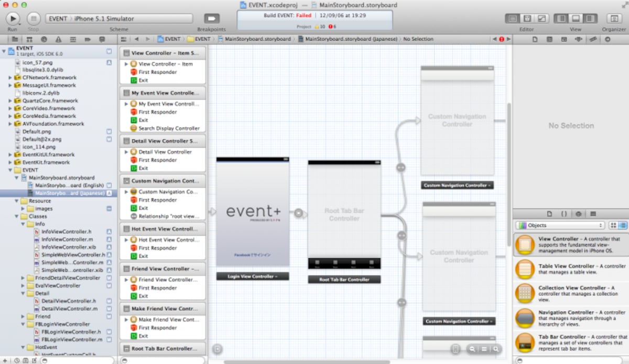Jump to the previous issue
Image resolution: width=629 pixels, height=364 pixels.
click(494, 39)
